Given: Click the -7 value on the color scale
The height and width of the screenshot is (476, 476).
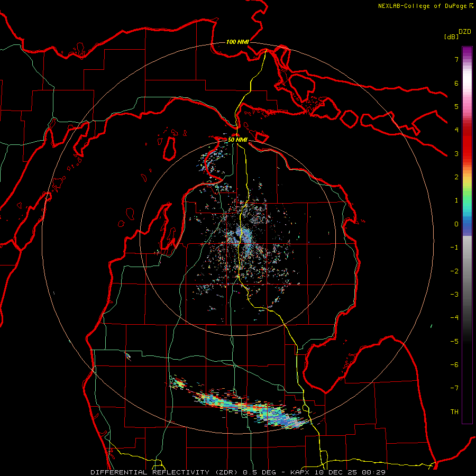Looking at the screenshot, I should pos(454,388).
